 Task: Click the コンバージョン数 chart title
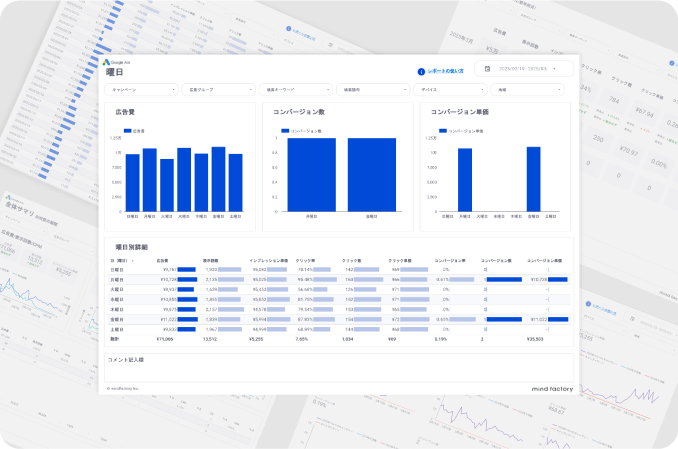click(x=299, y=112)
